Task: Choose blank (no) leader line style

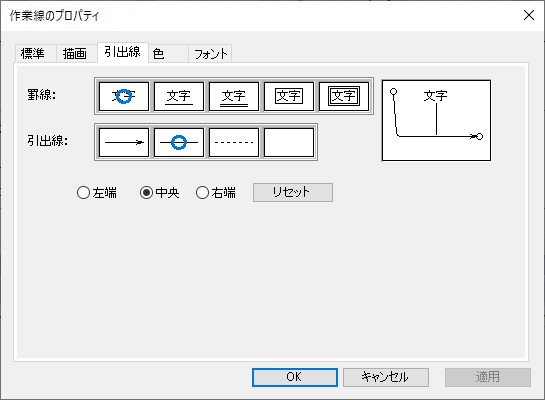Action: coord(288,142)
